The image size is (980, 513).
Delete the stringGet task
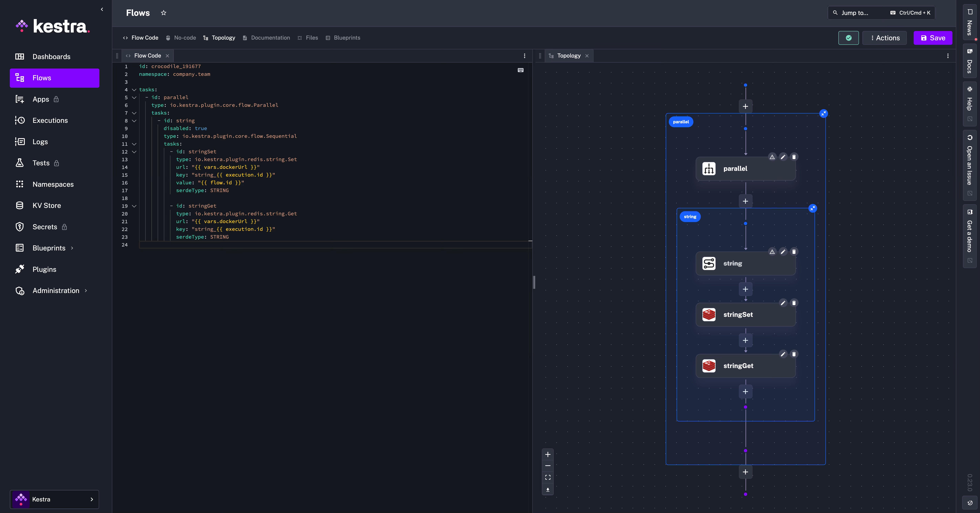794,354
